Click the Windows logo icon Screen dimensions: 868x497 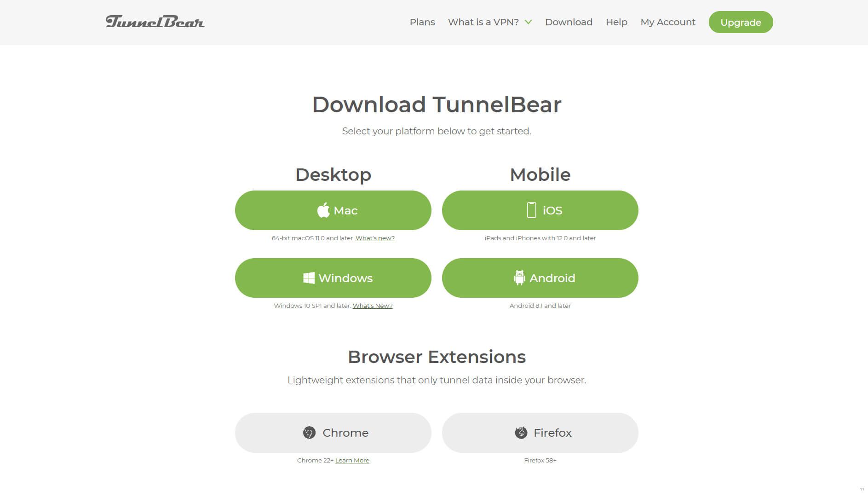(309, 278)
